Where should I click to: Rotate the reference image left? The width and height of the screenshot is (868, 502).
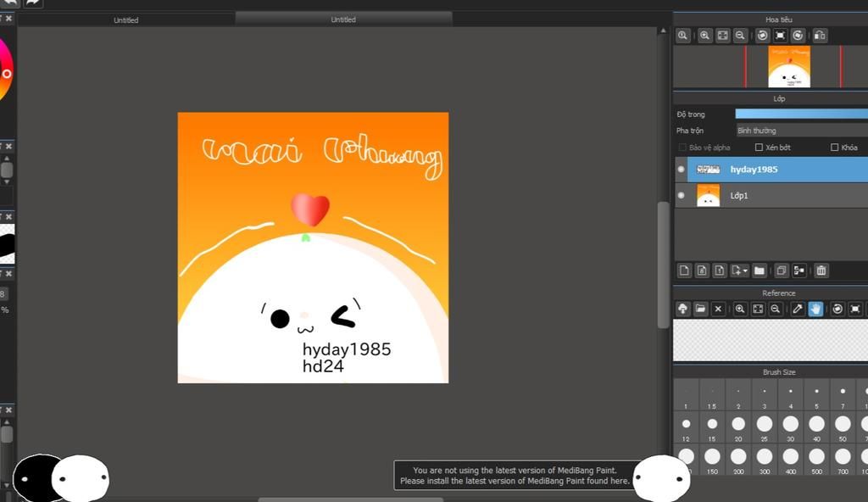point(837,309)
